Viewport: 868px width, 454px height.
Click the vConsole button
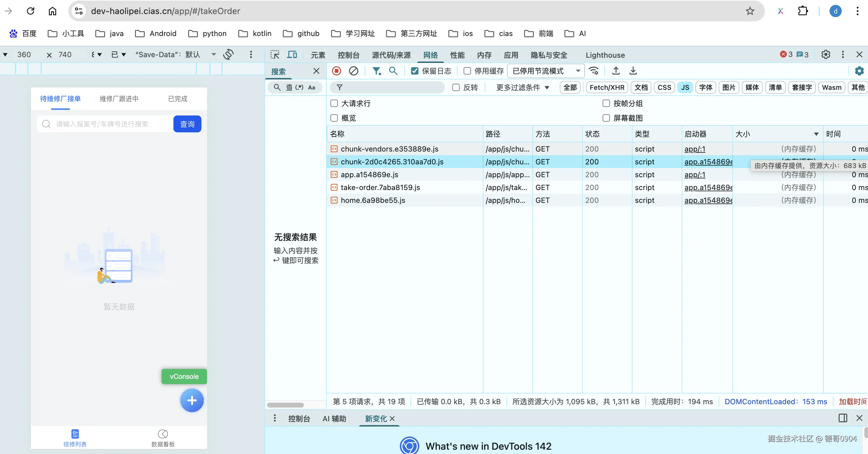184,376
